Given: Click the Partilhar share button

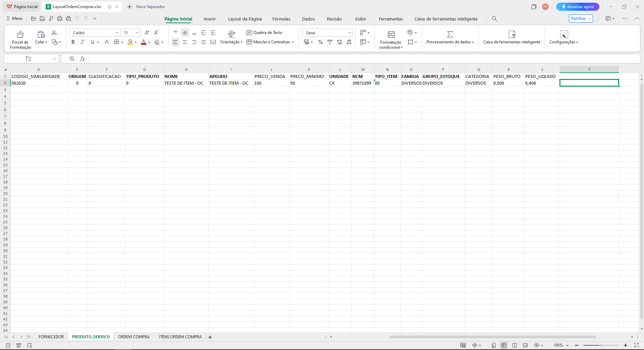Looking at the screenshot, I should [581, 18].
